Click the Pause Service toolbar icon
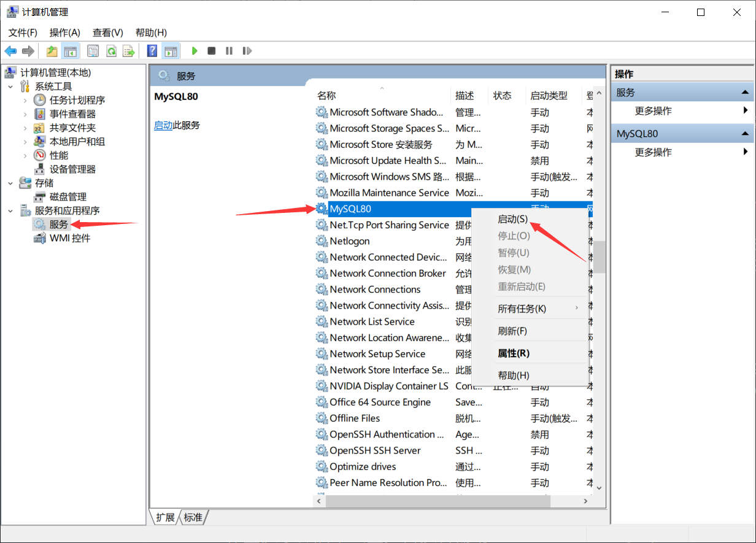The width and height of the screenshot is (756, 543). point(229,51)
